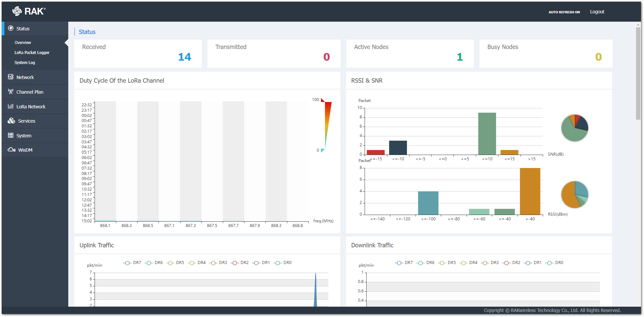644x317 pixels.
Task: Click the Network sidebar icon
Action: [11, 77]
